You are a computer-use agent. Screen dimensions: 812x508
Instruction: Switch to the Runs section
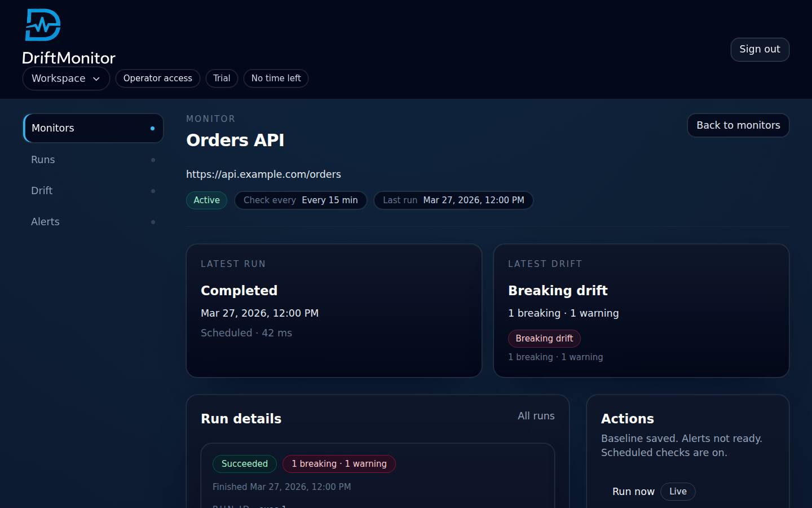point(43,160)
